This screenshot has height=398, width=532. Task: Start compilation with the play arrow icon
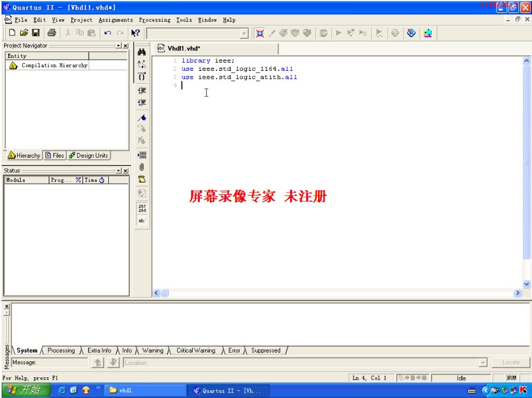pyautogui.click(x=338, y=33)
